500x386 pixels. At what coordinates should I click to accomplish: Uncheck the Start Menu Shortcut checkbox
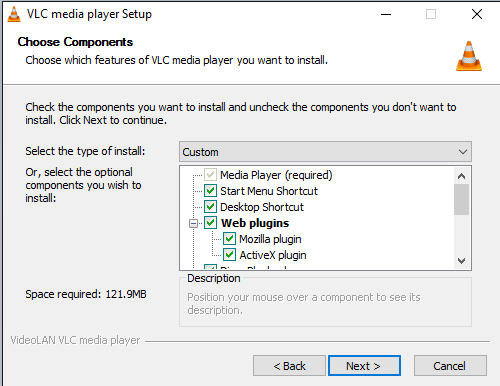[210, 191]
